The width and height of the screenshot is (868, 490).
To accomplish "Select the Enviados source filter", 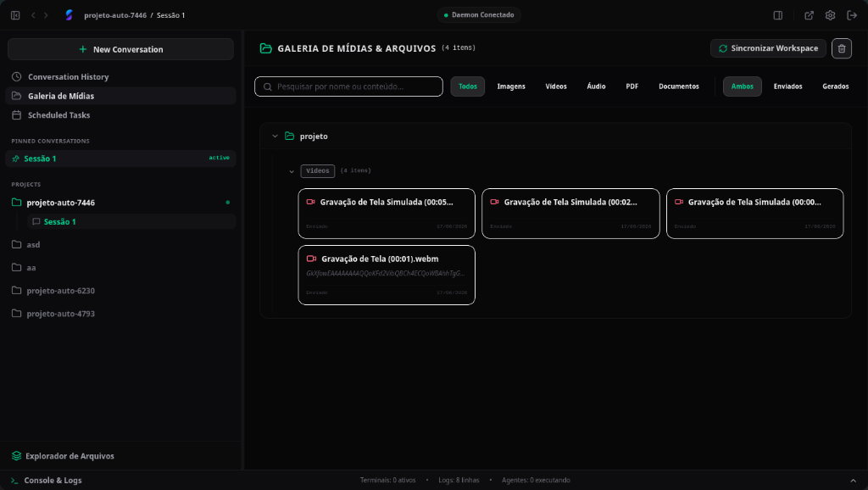I will (x=787, y=86).
